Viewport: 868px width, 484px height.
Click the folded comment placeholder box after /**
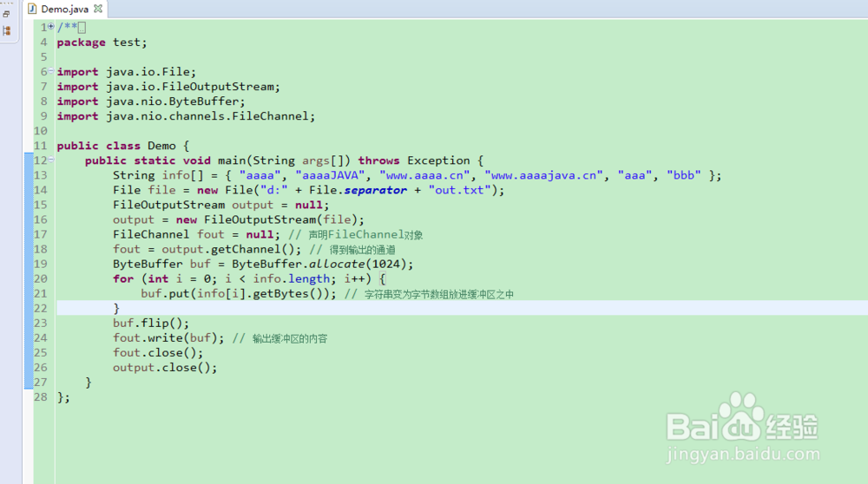click(82, 28)
